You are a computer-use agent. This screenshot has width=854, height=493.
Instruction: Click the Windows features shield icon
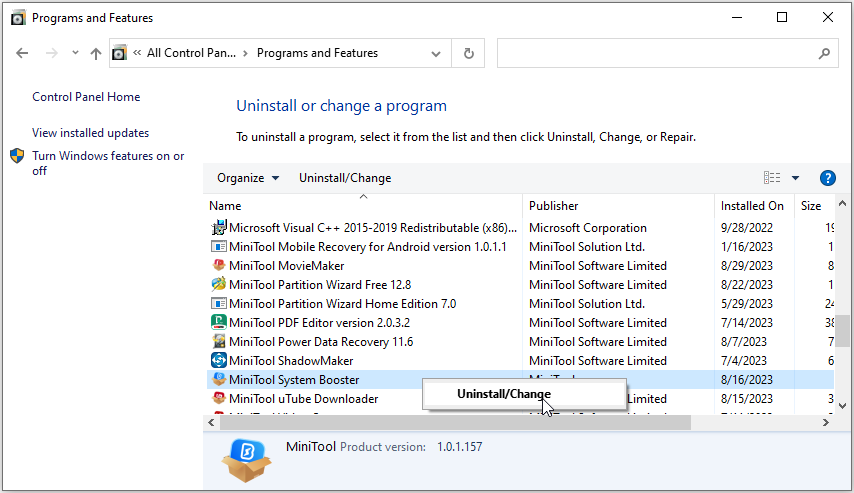pyautogui.click(x=17, y=156)
